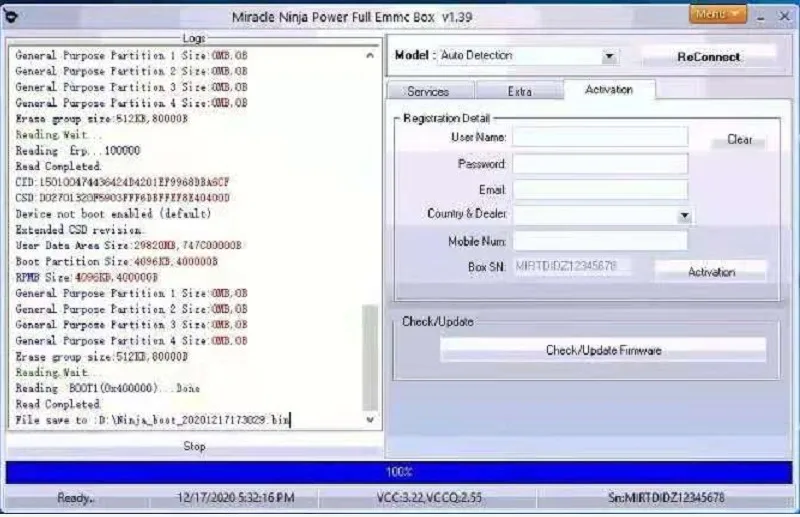Click the Clear button
This screenshot has width=800, height=517.
click(739, 140)
